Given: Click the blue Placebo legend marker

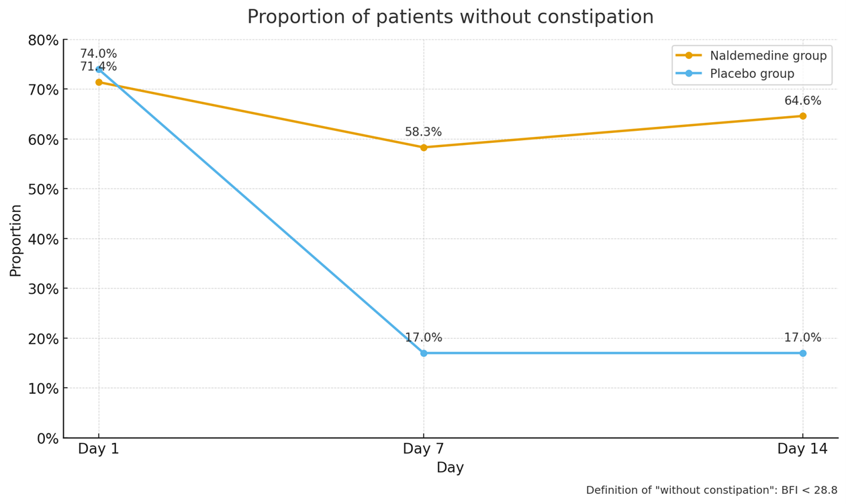Looking at the screenshot, I should 688,74.
